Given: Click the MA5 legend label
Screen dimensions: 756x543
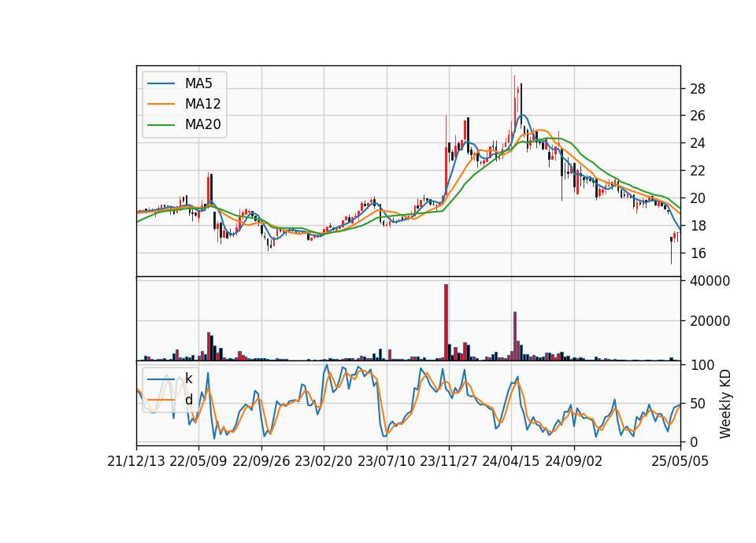Looking at the screenshot, I should pyautogui.click(x=198, y=83).
